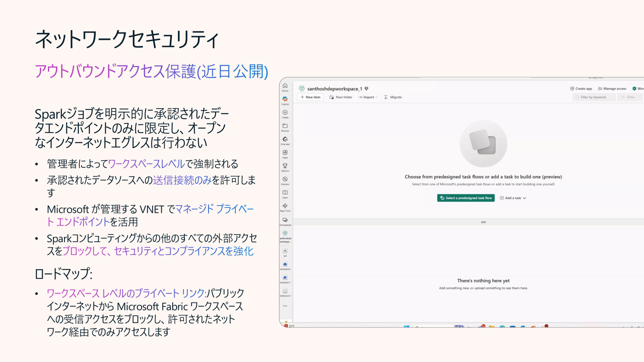
Task: Open the sjd item in sidebar
Action: (x=285, y=252)
